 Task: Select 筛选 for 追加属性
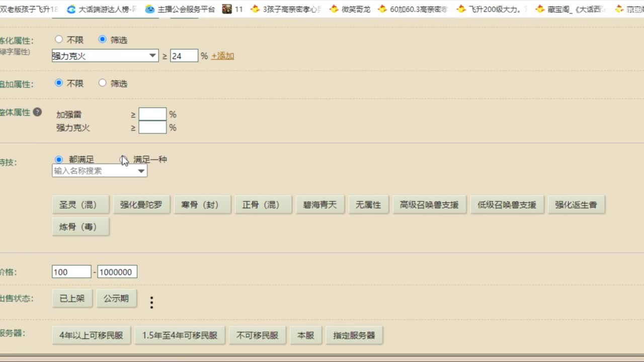103,83
